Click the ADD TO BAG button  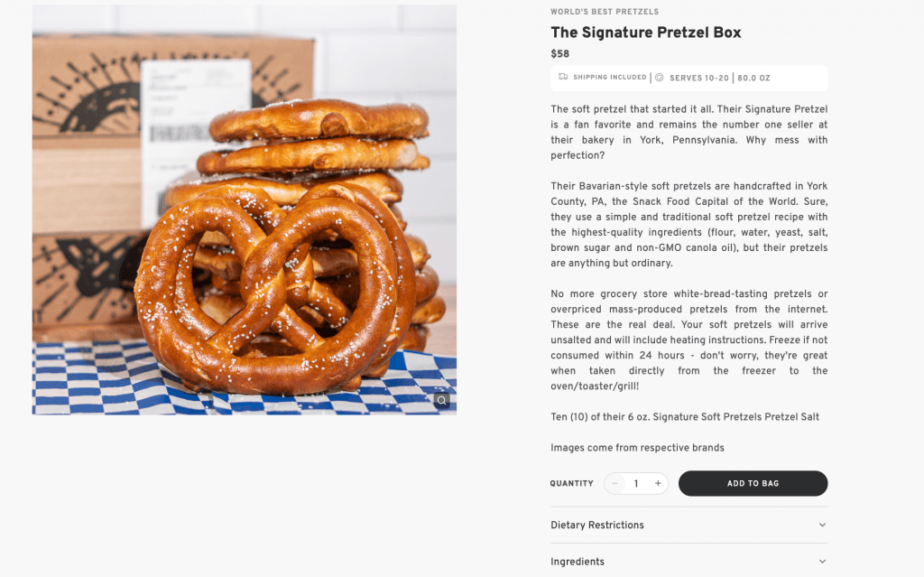point(753,483)
